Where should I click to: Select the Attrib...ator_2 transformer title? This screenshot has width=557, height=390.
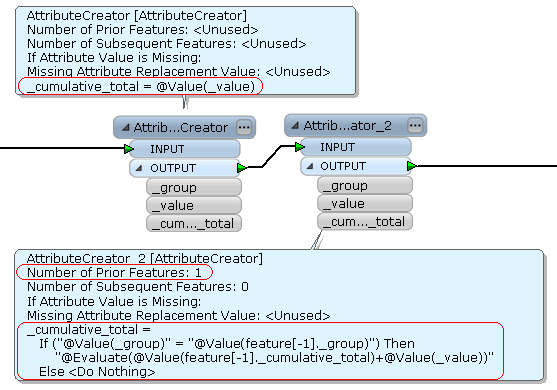[347, 125]
